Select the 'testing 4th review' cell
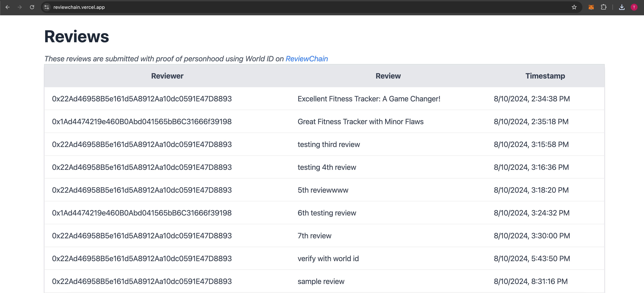This screenshot has height=293, width=644. (327, 167)
